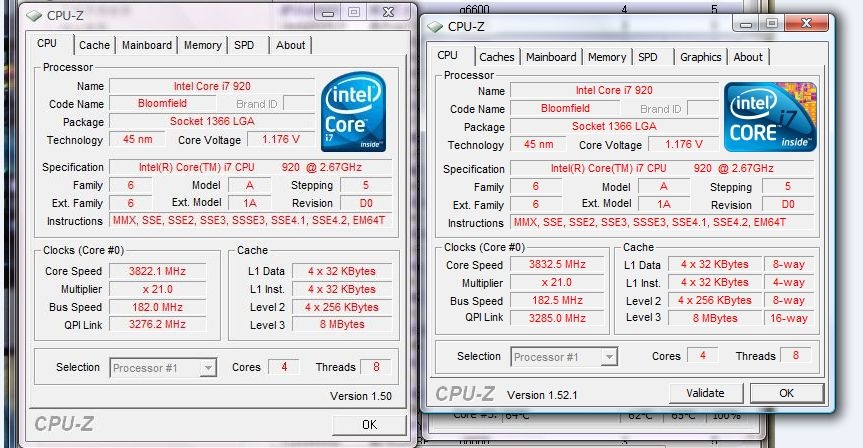
Task: Click Level 2 cache size in version 1.52.1 window
Action: pos(714,301)
